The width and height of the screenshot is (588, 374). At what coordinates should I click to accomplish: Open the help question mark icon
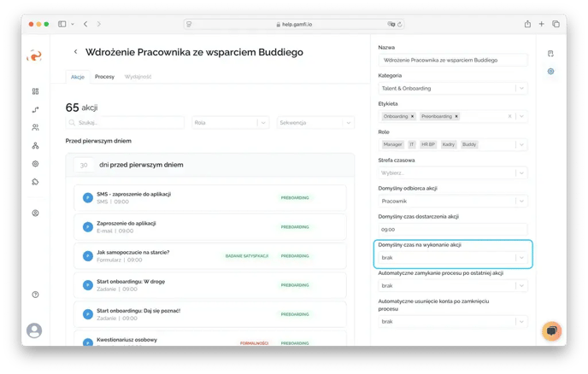(x=35, y=294)
